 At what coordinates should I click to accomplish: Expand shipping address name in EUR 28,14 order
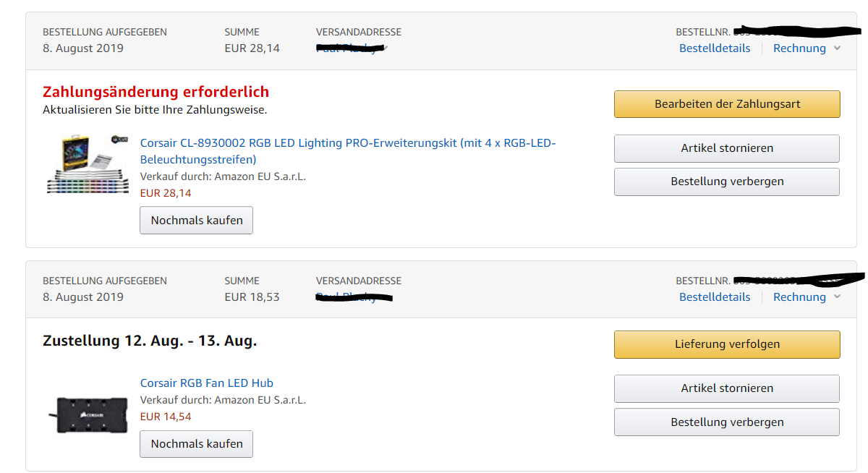(x=352, y=48)
